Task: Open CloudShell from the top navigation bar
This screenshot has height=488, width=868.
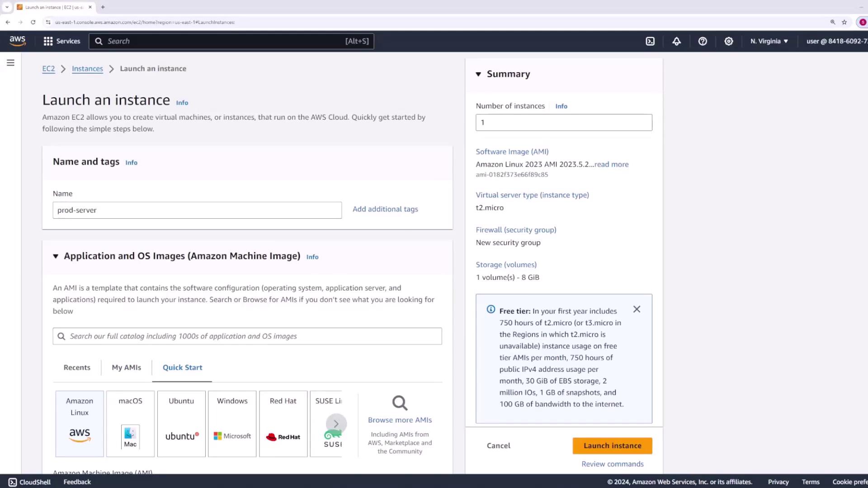Action: click(650, 41)
